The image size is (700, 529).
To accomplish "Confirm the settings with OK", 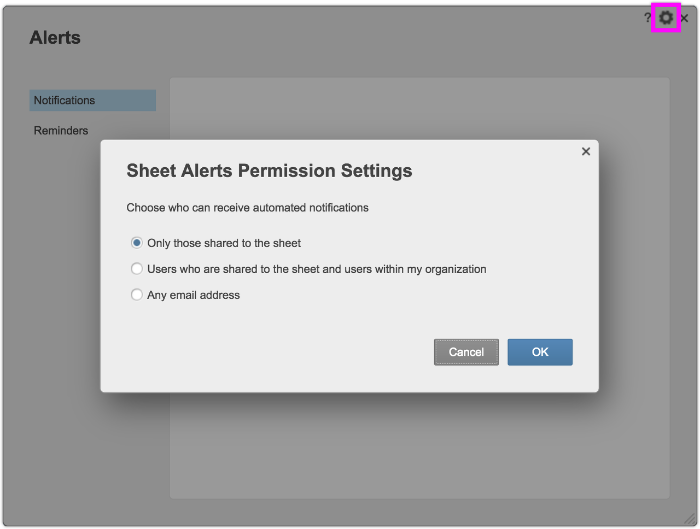I will coord(540,352).
